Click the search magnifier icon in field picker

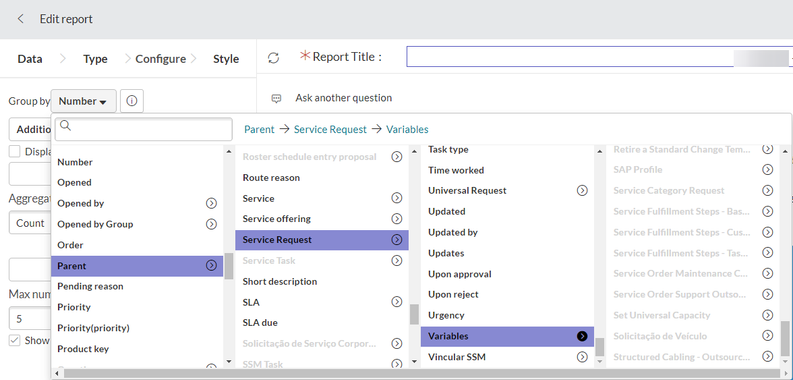(66, 126)
